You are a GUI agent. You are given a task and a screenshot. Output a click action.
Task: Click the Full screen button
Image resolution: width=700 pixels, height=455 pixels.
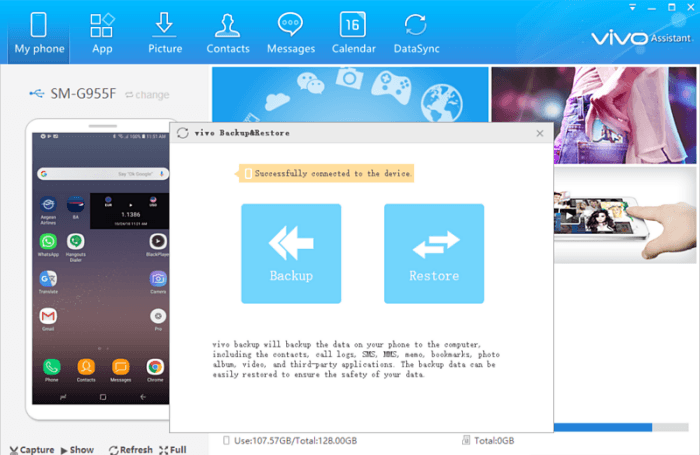tap(173, 450)
